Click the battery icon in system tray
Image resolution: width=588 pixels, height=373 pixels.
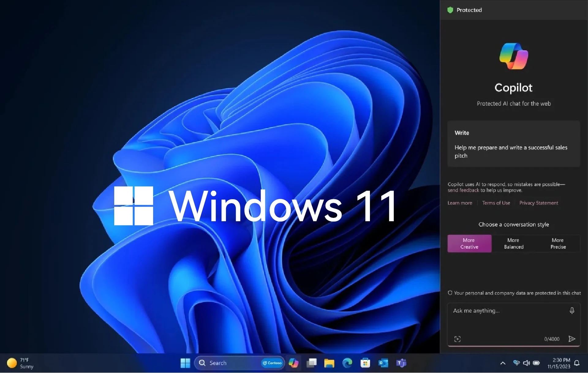(x=536, y=363)
